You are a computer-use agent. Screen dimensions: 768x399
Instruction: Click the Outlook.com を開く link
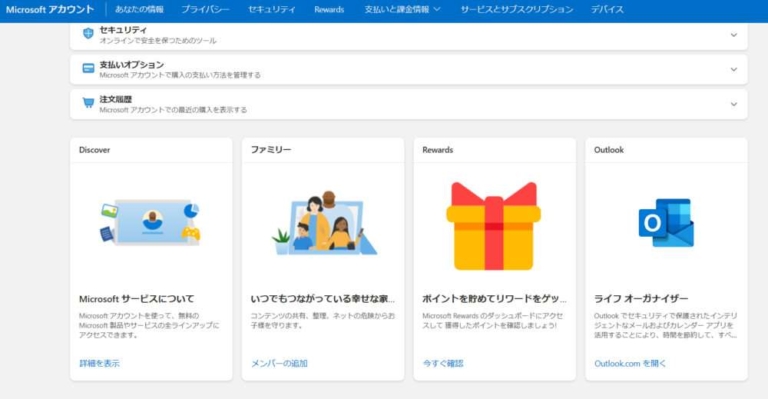coord(630,363)
